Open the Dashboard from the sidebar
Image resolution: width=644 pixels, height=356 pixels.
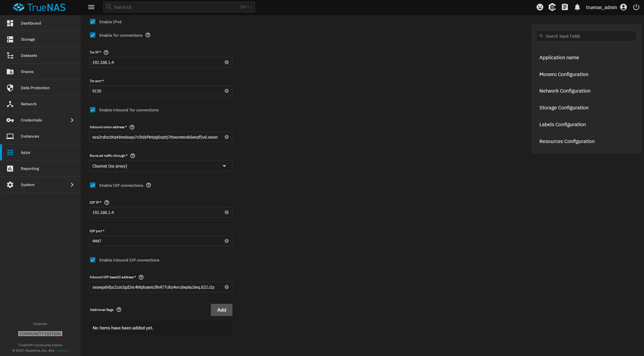31,23
